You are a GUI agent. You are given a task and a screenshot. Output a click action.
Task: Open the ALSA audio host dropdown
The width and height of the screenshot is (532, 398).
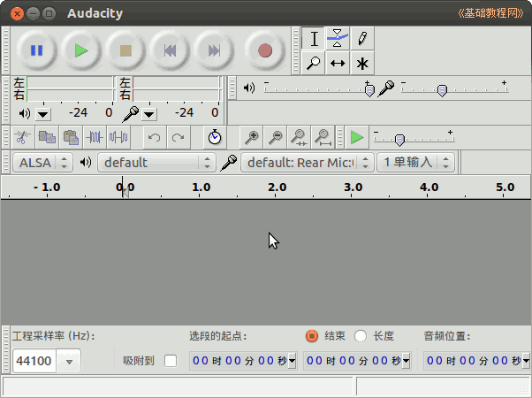coord(43,162)
